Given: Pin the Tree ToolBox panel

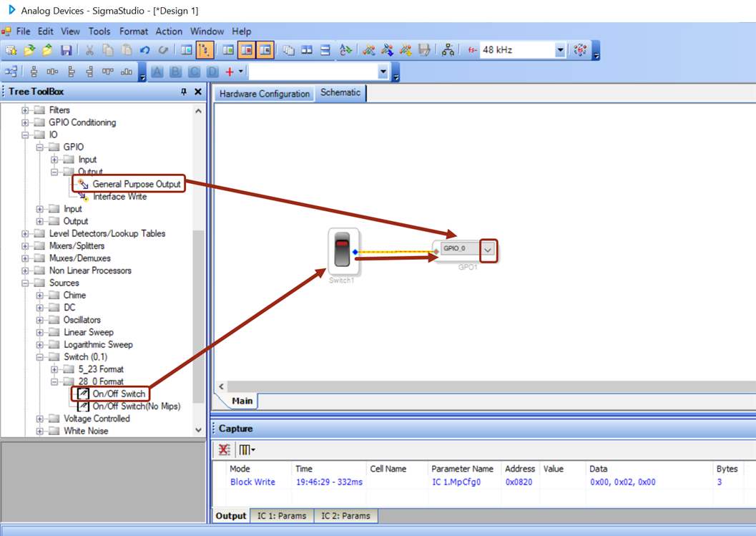Looking at the screenshot, I should pyautogui.click(x=184, y=92).
